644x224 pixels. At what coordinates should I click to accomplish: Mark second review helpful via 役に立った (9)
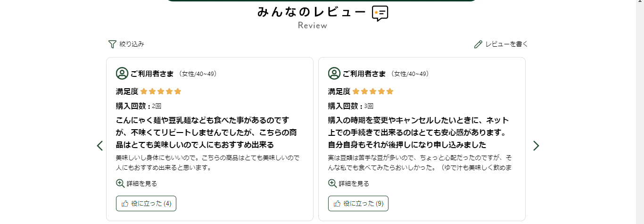pyautogui.click(x=358, y=204)
